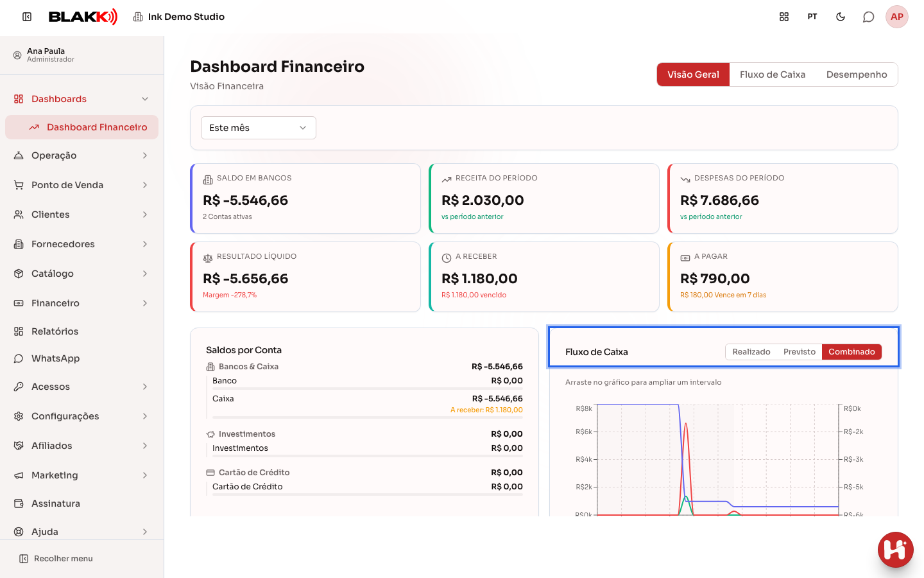Click the BLAKK logo
Viewport: 924px width, 578px height.
83,17
